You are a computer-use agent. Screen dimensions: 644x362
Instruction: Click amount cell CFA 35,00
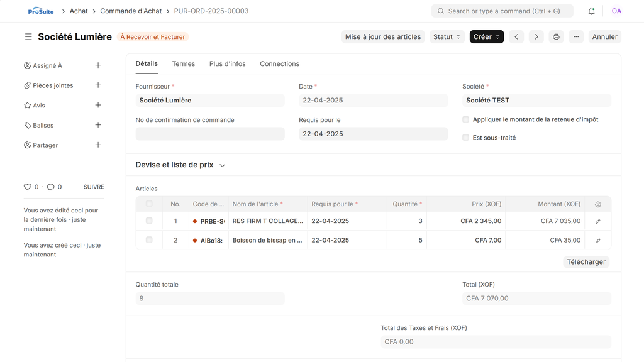coord(545,240)
